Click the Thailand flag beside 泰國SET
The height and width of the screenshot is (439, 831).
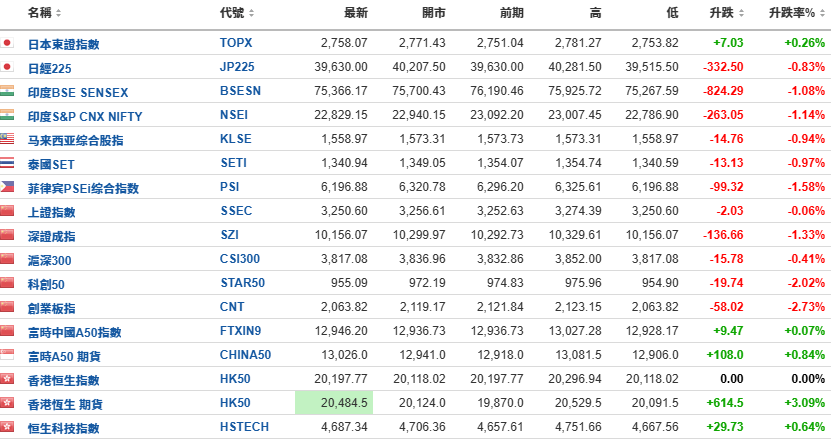[7, 163]
